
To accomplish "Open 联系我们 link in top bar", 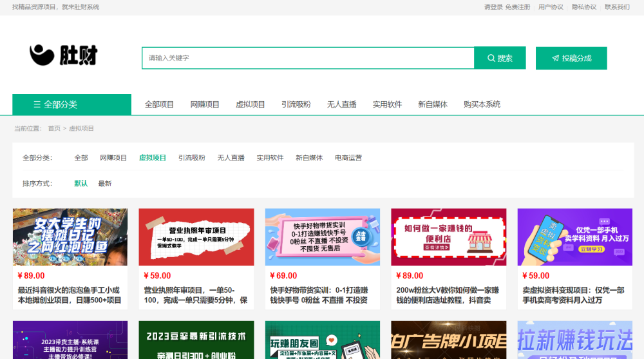I will coord(617,7).
